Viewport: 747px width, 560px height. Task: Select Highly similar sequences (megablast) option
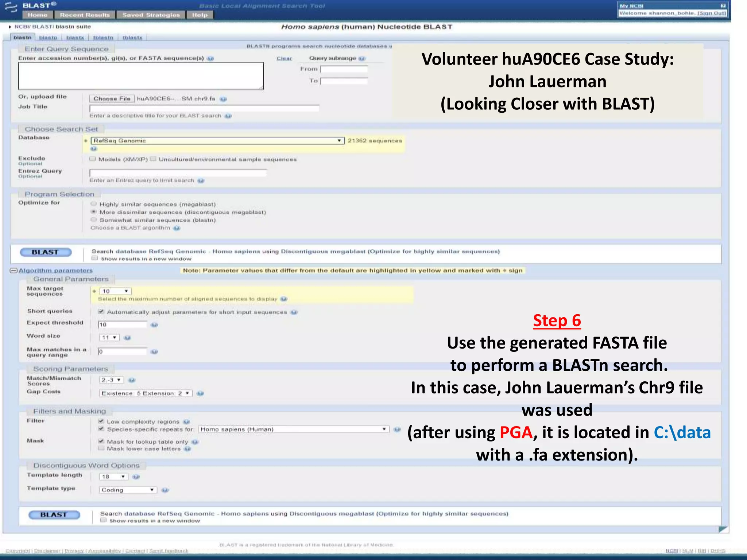click(94, 204)
